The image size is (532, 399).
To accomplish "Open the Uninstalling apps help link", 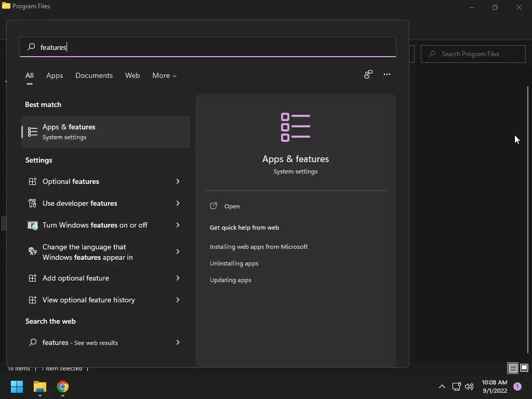I will [234, 263].
